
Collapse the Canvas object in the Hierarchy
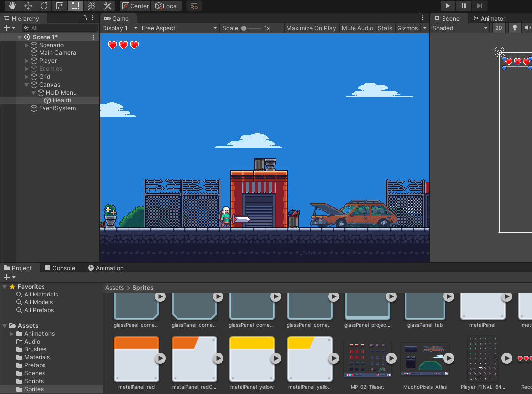[x=27, y=85]
